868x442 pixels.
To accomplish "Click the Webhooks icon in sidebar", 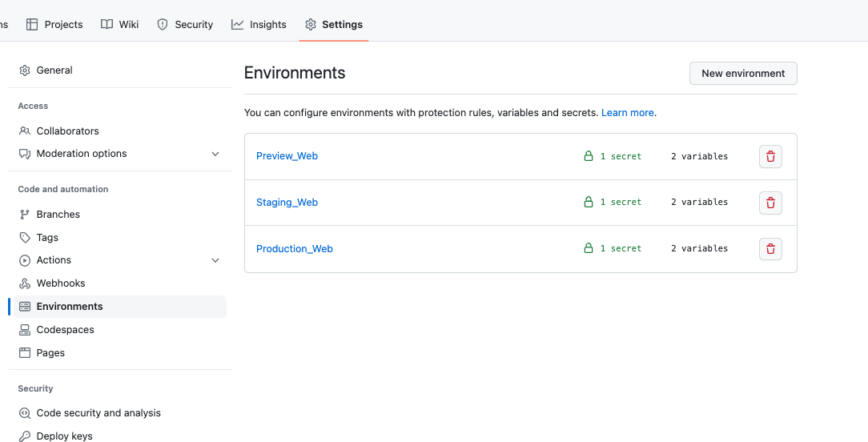I will pos(24,283).
